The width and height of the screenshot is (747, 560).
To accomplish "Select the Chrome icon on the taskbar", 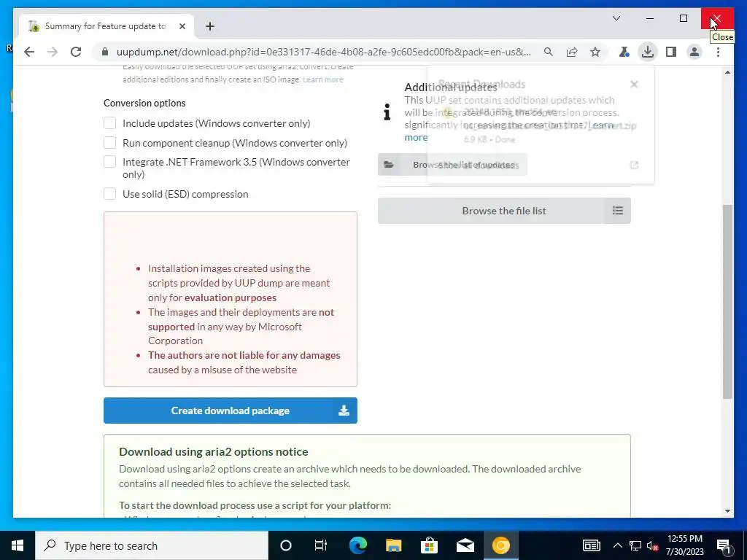I will click(500, 545).
